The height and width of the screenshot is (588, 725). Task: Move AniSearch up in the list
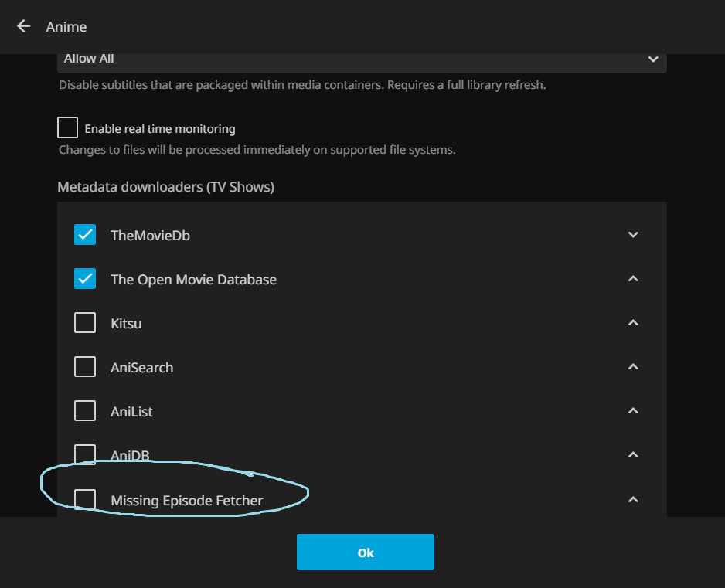[633, 367]
